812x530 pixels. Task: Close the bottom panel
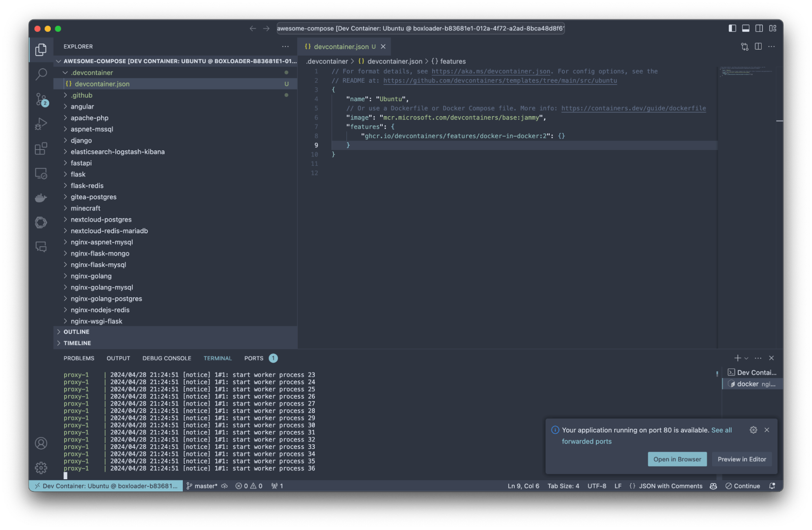coord(771,358)
